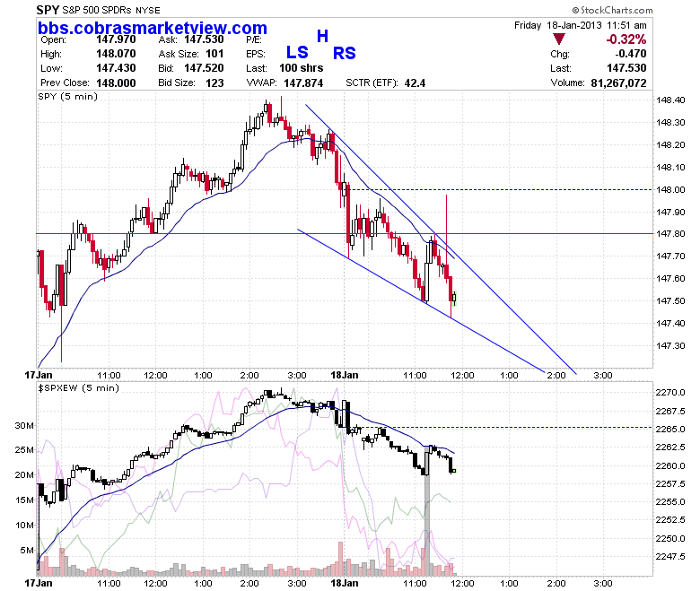Click the green-highlighted latest SPY candle
This screenshot has width=700, height=591.
[x=454, y=298]
